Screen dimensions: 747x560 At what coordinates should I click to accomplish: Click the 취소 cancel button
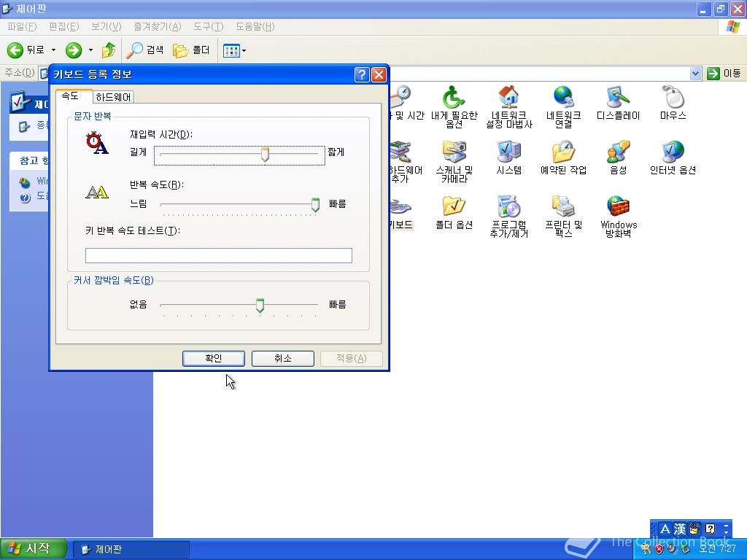tap(282, 359)
